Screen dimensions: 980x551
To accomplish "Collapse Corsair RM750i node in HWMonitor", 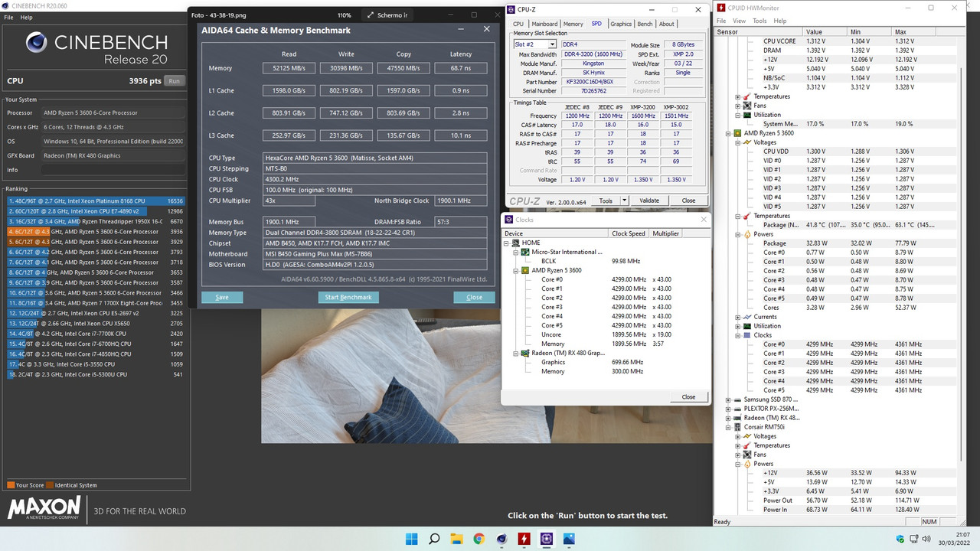I will 728,427.
